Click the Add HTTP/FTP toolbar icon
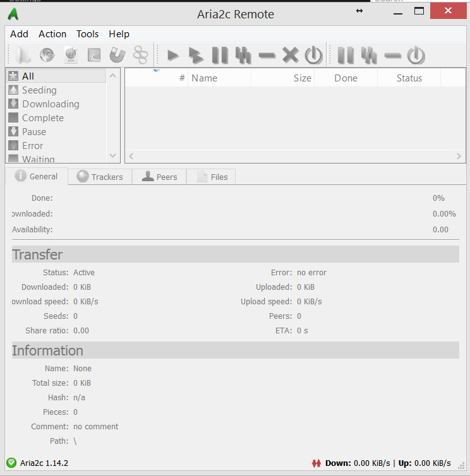 [71, 56]
